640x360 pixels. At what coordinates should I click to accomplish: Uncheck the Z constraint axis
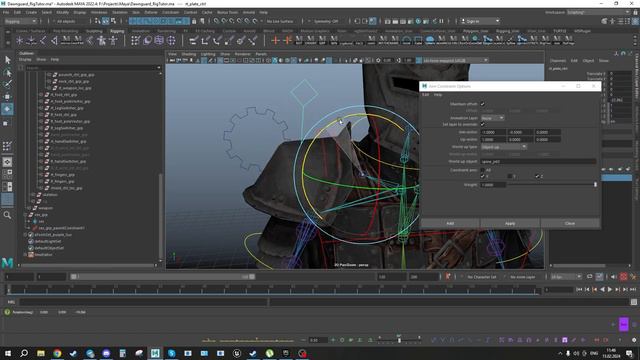[x=537, y=176]
